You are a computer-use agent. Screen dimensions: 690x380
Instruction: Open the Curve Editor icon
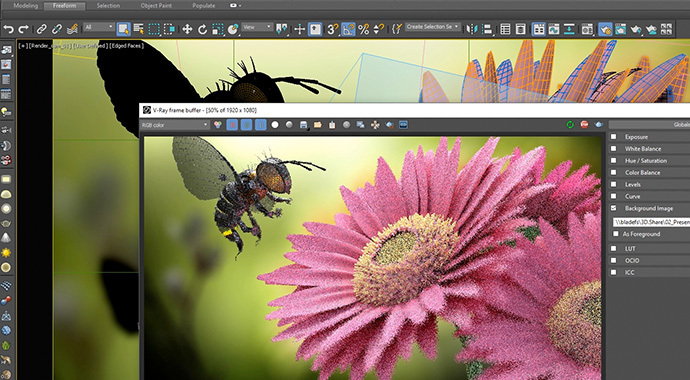click(x=554, y=29)
